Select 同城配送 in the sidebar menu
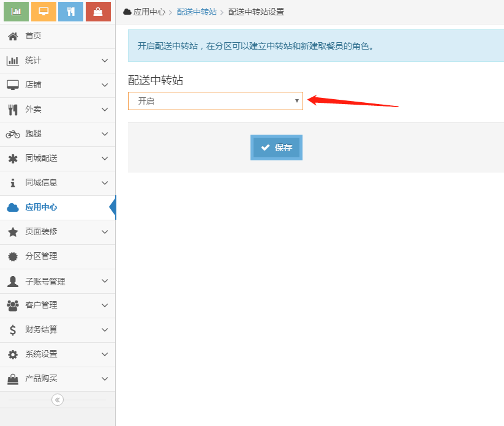This screenshot has height=426, width=504. click(41, 159)
